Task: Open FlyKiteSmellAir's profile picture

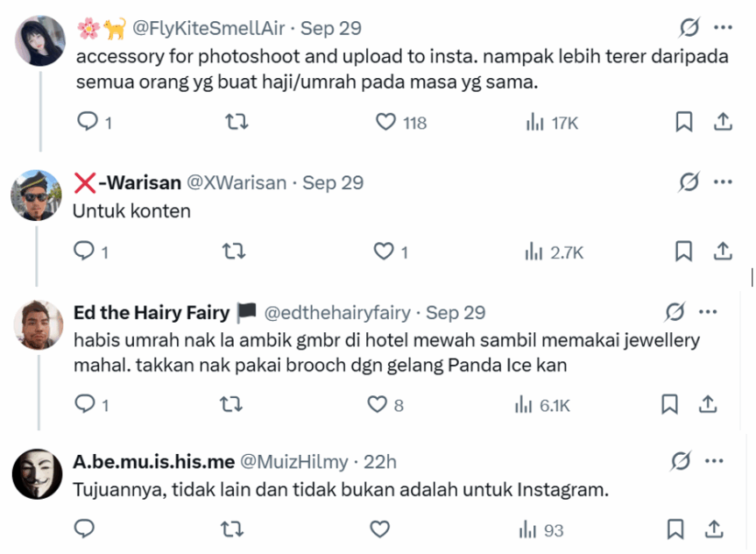Action: tap(40, 40)
